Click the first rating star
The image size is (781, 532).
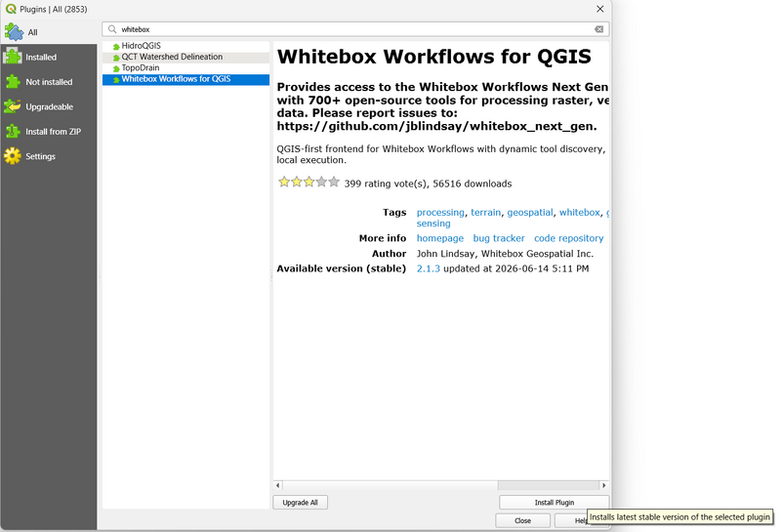click(284, 182)
